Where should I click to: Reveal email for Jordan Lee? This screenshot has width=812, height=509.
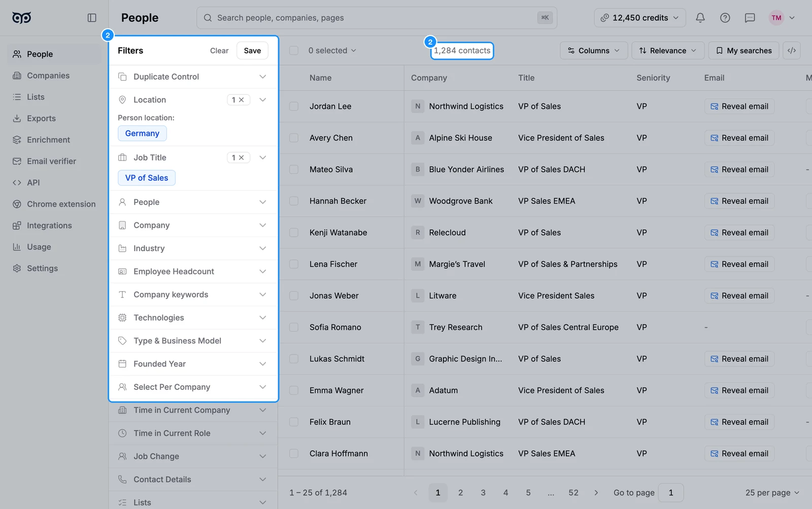(x=739, y=106)
